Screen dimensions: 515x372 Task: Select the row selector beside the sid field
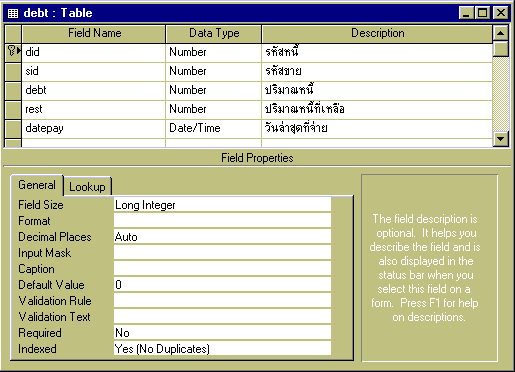(13, 72)
